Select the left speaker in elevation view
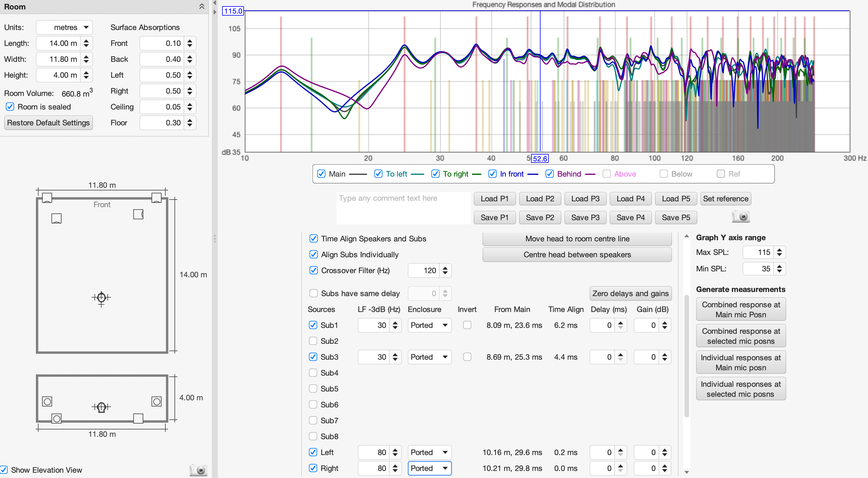Viewport: 868px width, 478px height. (x=47, y=401)
